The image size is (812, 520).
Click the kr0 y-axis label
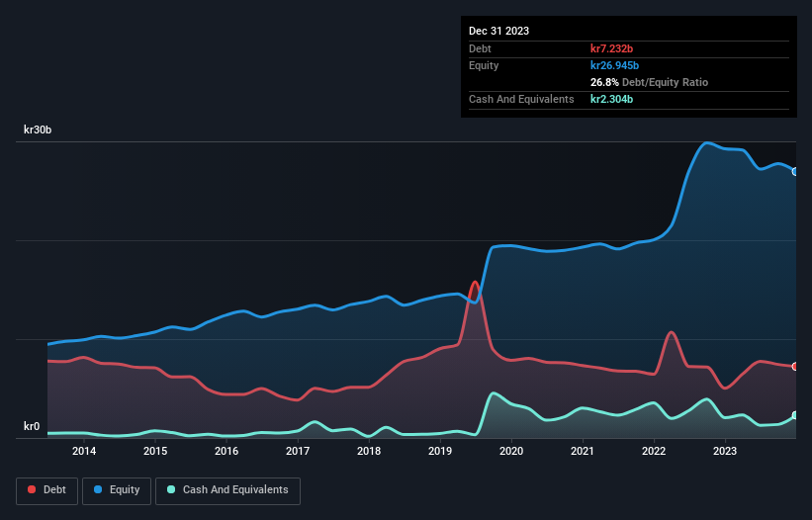(x=32, y=426)
